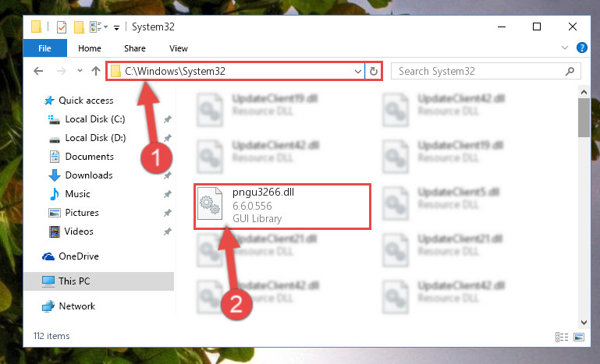
Task: Open the View ribbon tab
Action: coord(179,48)
